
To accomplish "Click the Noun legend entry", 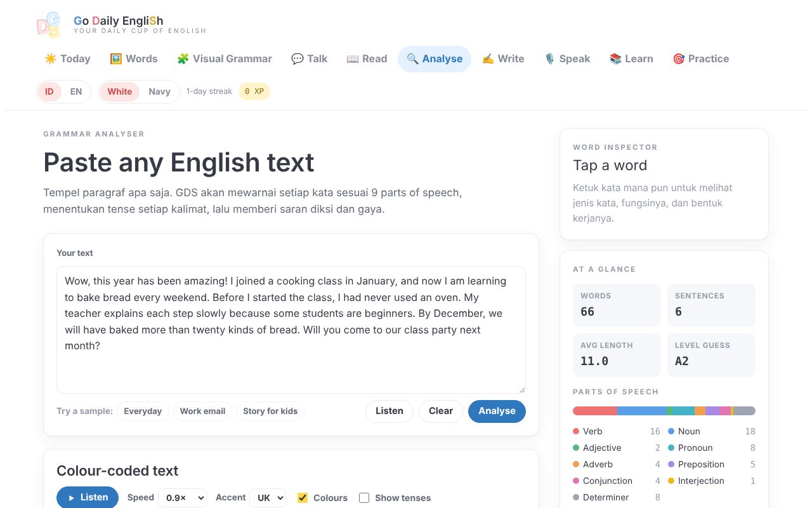I will 712,431.
